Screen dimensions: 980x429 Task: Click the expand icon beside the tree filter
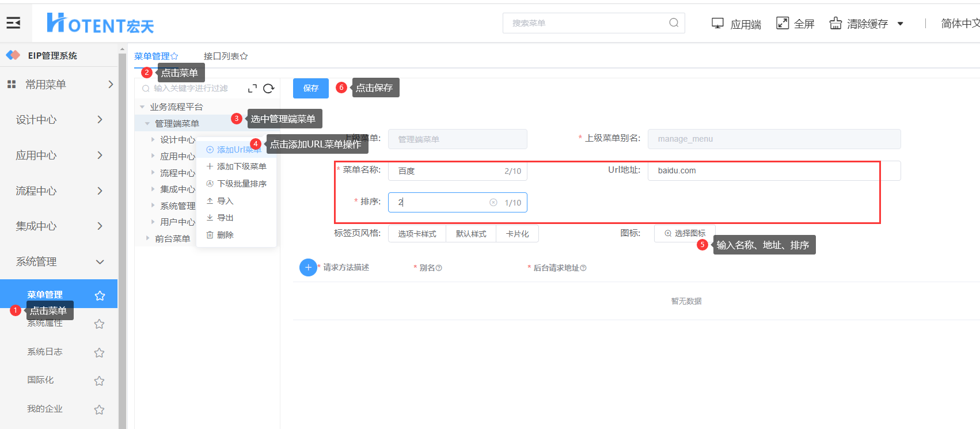(x=252, y=89)
